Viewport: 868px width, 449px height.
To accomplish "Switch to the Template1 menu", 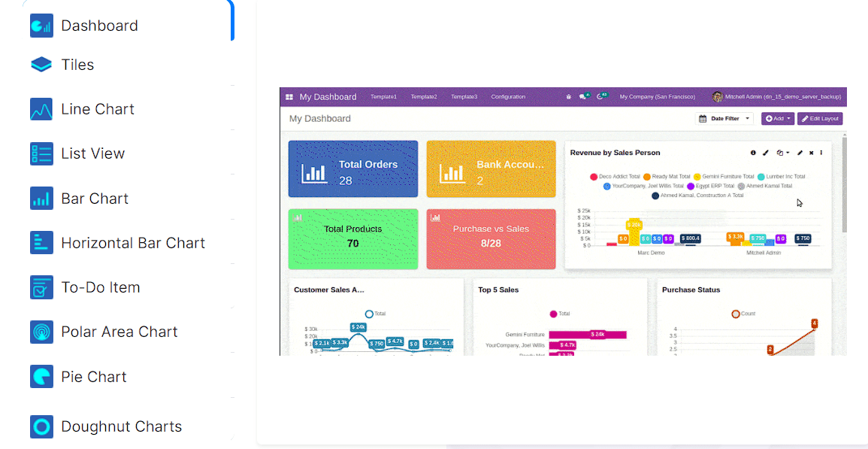I will tap(383, 97).
